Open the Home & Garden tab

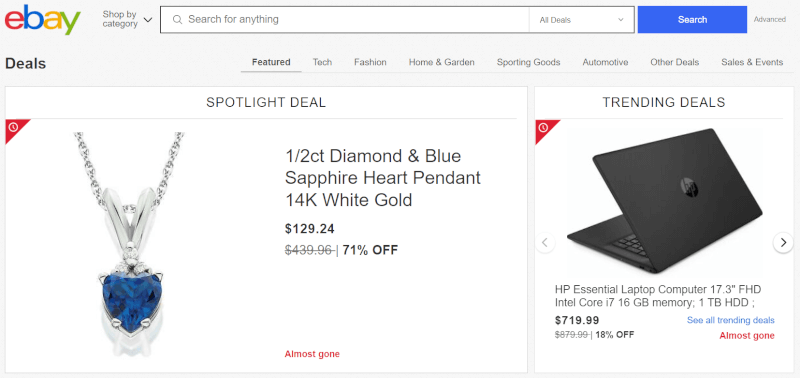pos(441,62)
